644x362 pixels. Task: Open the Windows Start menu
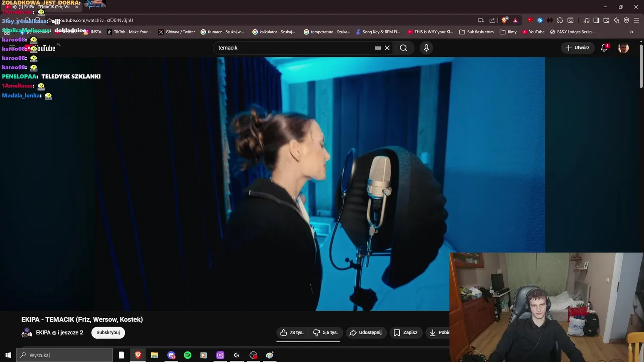coord(8,355)
